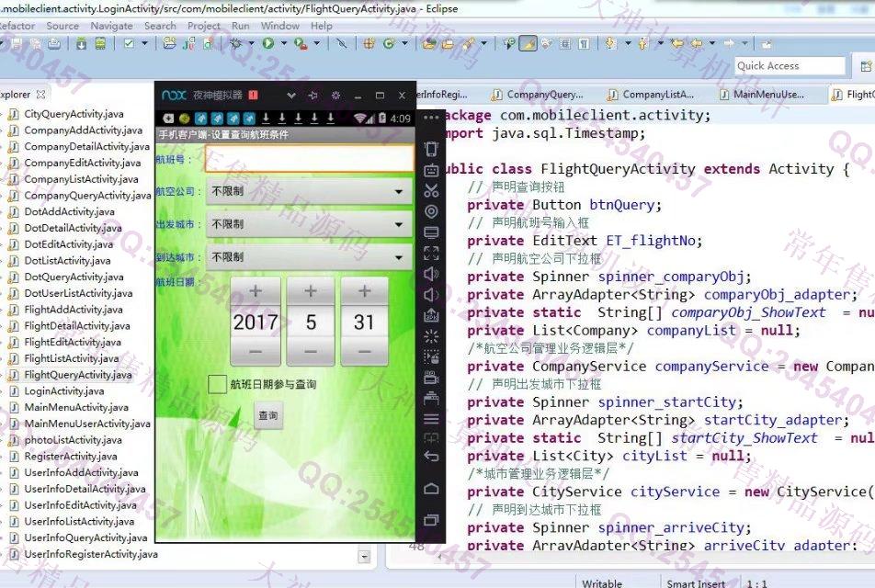Toggle Pin Editor toolbar button
The width and height of the screenshot is (875, 588).
pyautogui.click(x=767, y=43)
